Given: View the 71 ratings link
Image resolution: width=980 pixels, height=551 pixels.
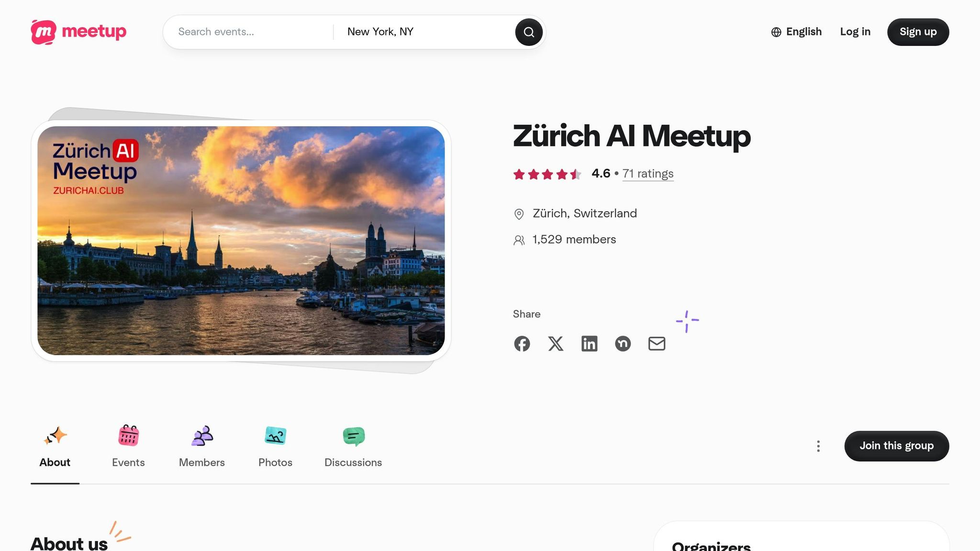Looking at the screenshot, I should click(648, 174).
